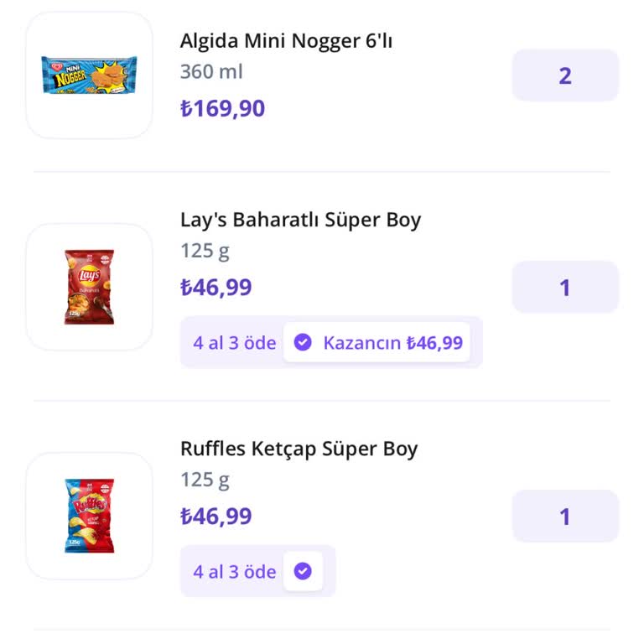Select the Ruffles Ketçap quantity box
644x644 pixels.
coord(565,517)
